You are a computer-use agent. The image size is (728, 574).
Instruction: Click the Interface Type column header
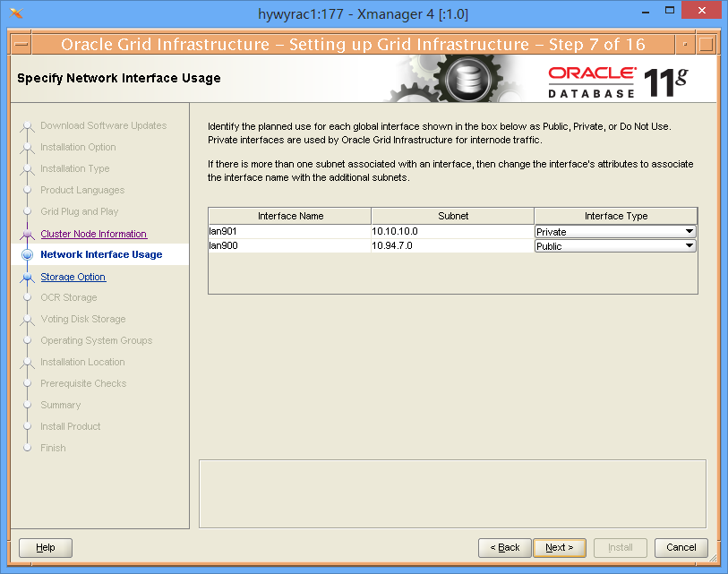616,216
